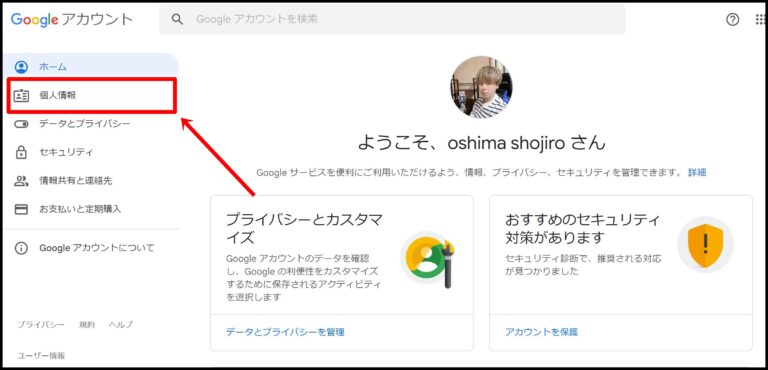Click the セキュリティ padlock icon

21,152
